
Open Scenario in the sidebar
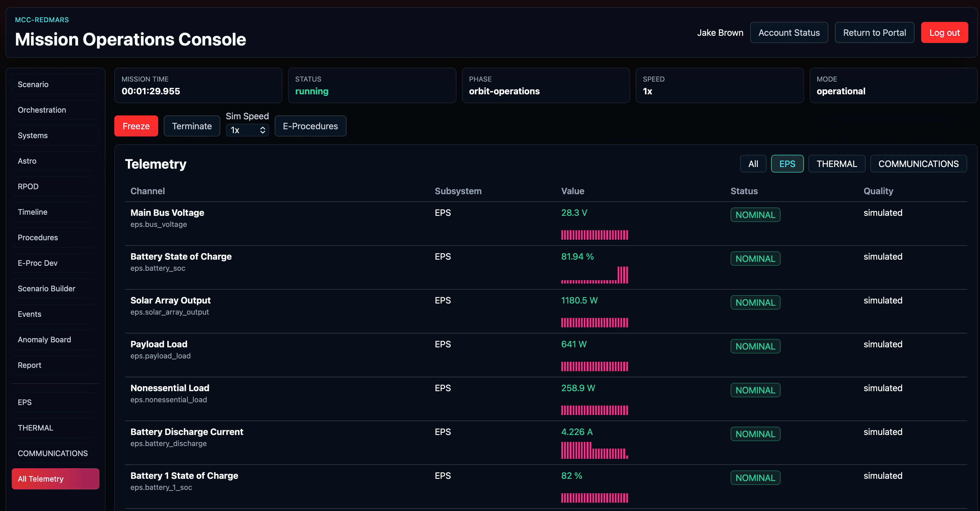pos(55,84)
